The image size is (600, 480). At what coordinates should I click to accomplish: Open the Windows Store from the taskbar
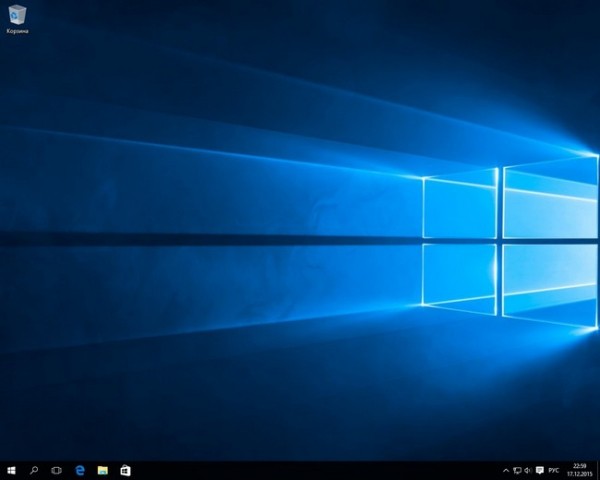pos(126,470)
